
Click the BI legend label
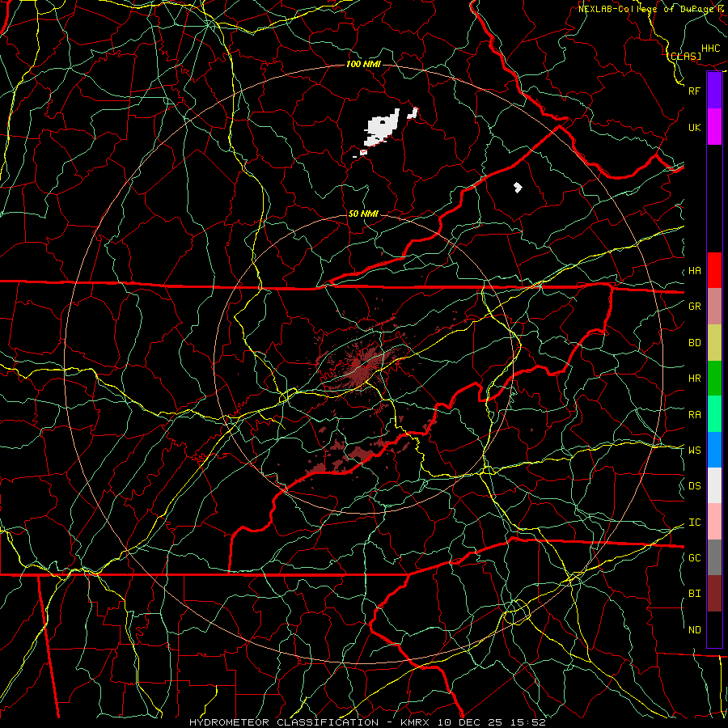(x=695, y=594)
